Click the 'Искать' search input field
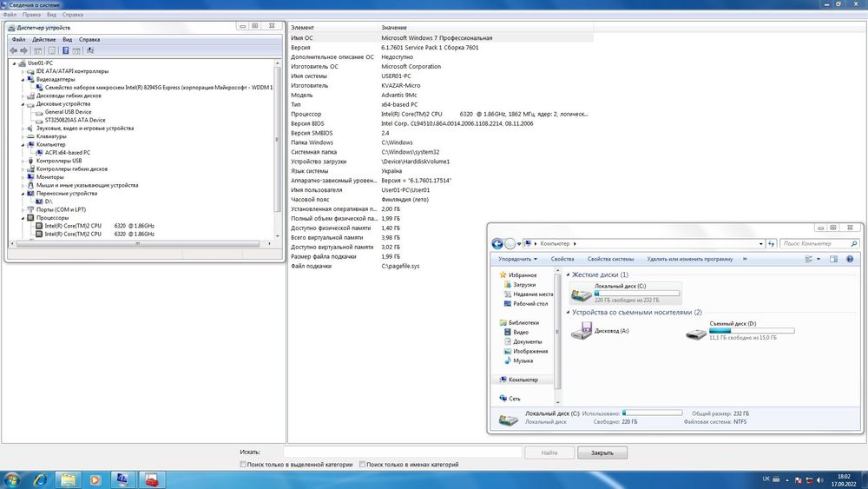The image size is (868, 489). (402, 453)
